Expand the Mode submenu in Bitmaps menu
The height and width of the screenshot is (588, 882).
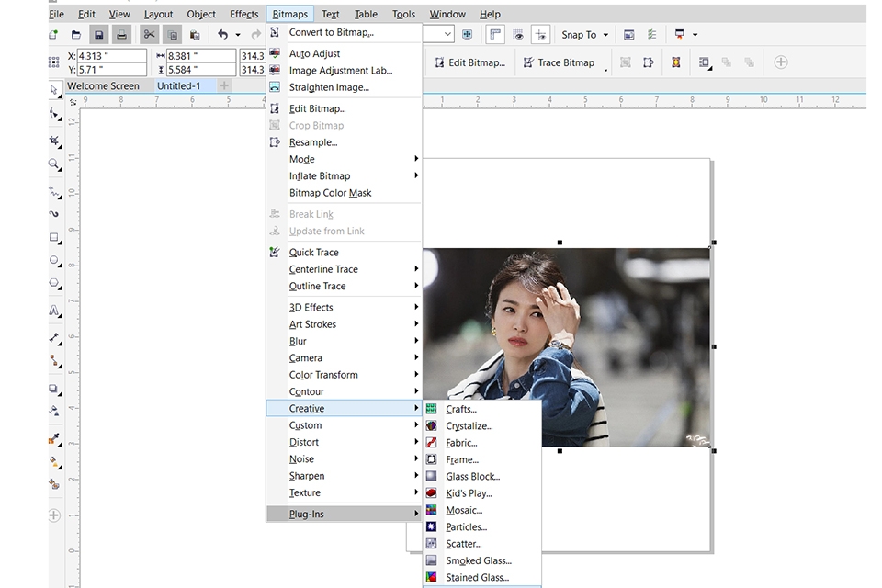tap(303, 158)
